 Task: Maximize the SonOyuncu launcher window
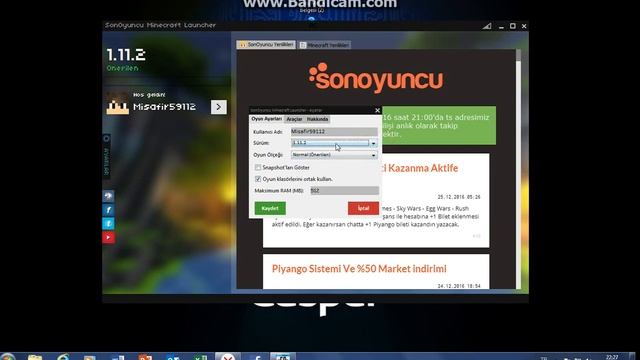[x=513, y=26]
